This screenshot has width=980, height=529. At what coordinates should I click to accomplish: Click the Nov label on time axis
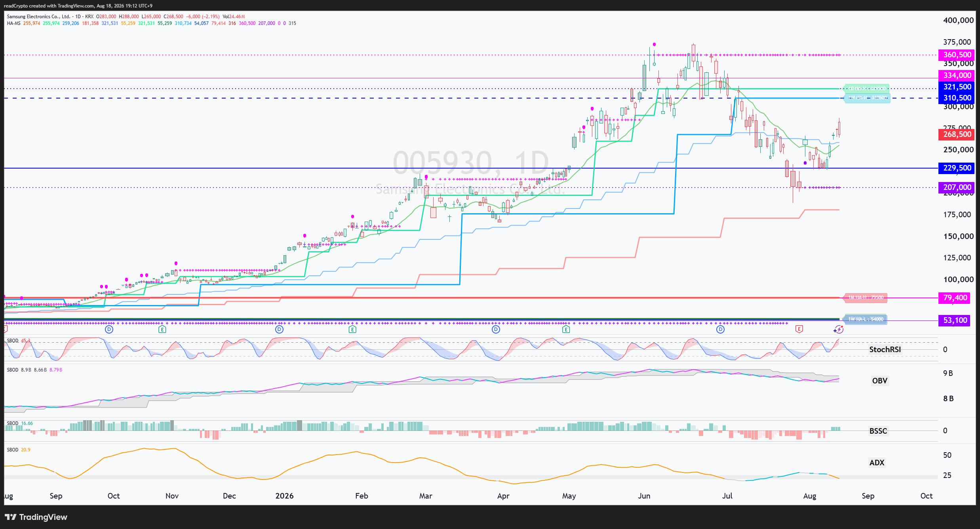172,496
